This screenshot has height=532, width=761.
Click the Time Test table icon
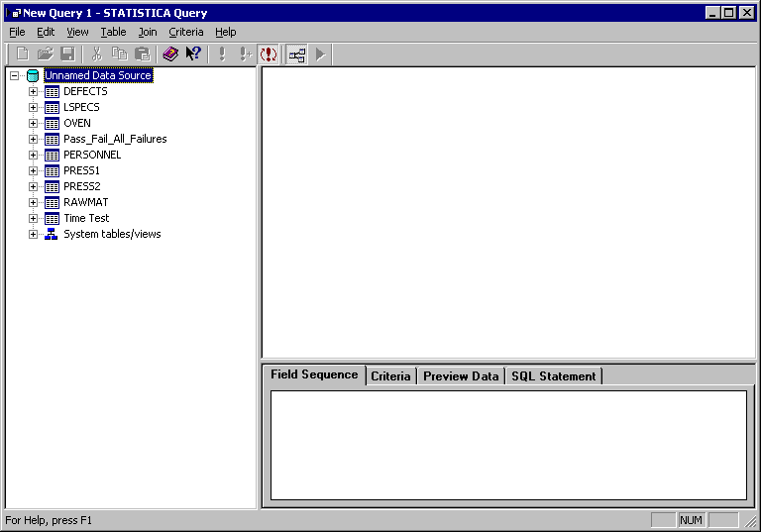[x=52, y=218]
